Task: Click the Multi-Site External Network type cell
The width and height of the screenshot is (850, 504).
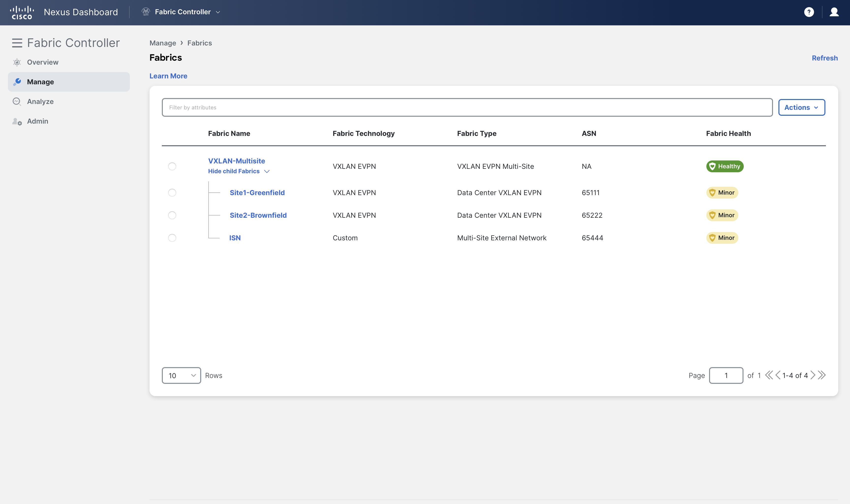Action: [502, 238]
